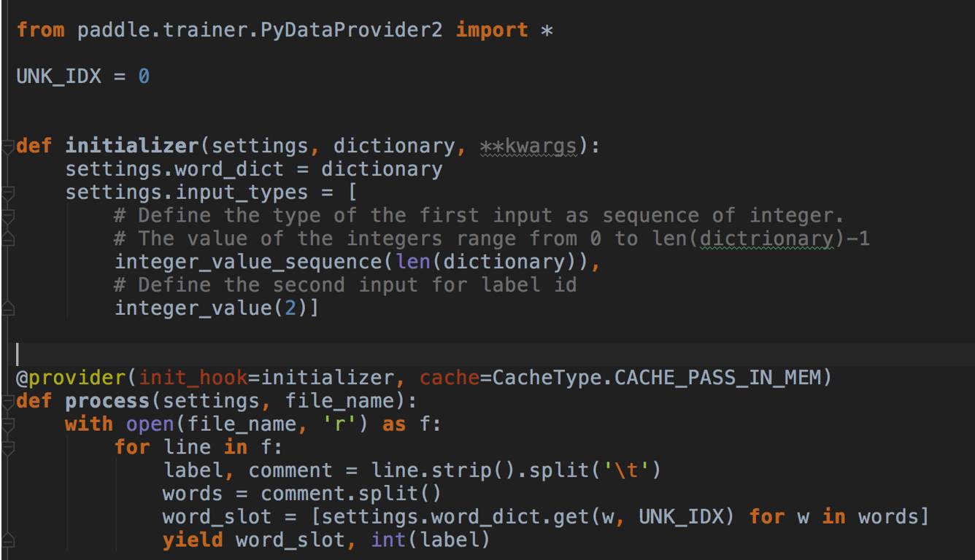The width and height of the screenshot is (975, 560).
Task: Click the 'with' keyword
Action: pyautogui.click(x=89, y=424)
